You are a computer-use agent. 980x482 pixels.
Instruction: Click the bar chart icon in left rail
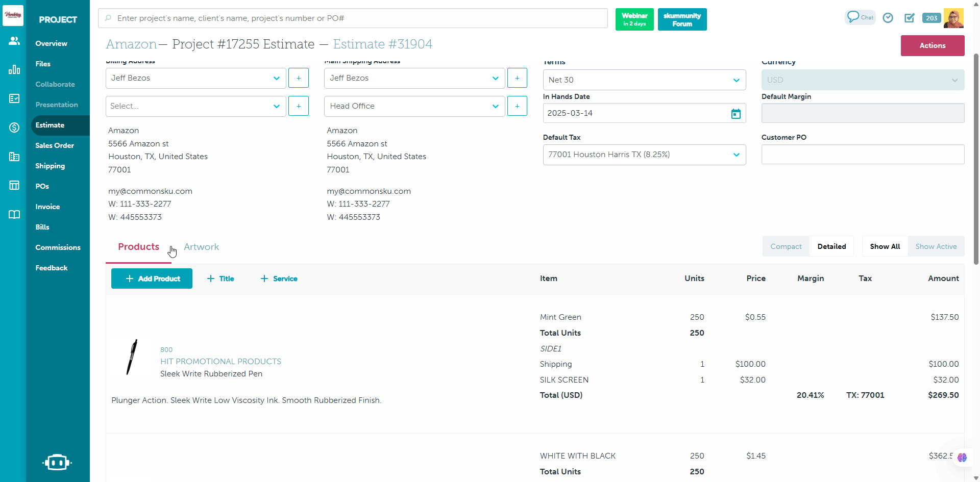(14, 69)
